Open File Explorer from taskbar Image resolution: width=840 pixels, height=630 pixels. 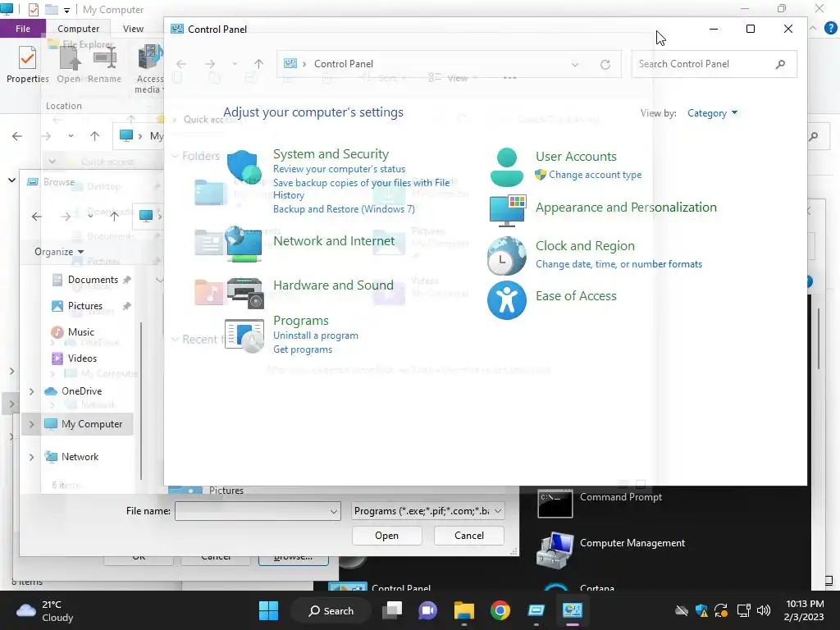464,610
